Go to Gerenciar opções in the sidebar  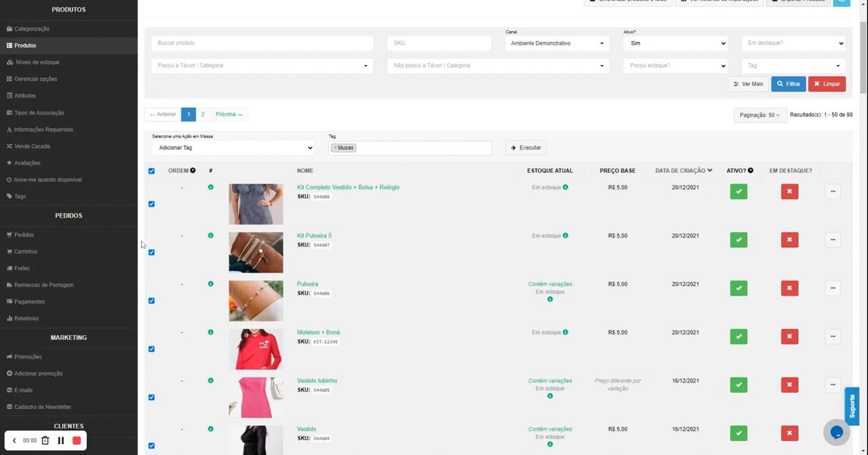[35, 79]
